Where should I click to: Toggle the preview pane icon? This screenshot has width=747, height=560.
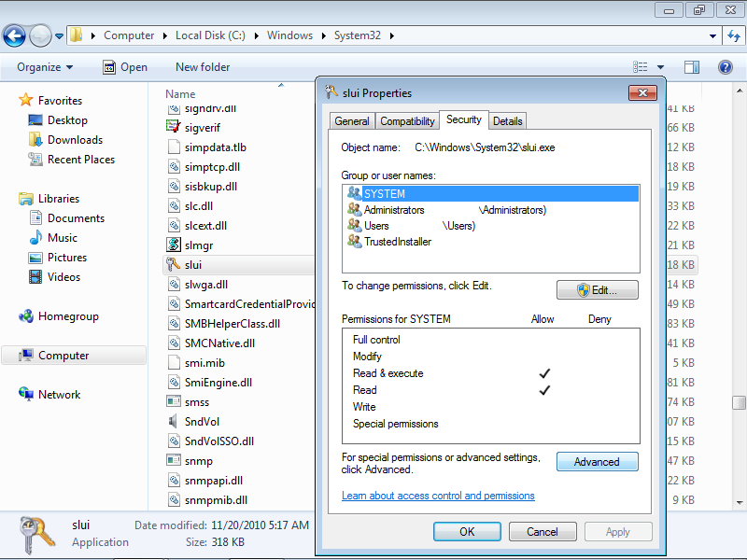tap(692, 67)
